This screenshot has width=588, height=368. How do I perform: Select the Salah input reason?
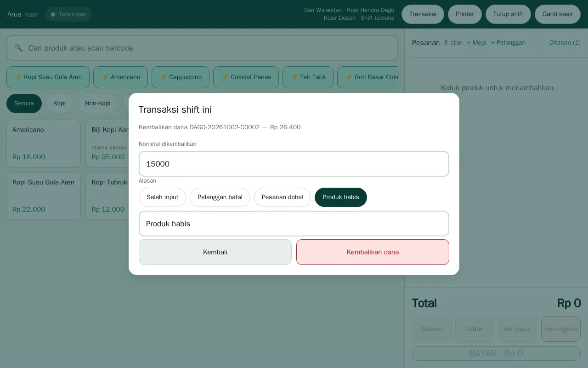pyautogui.click(x=162, y=197)
